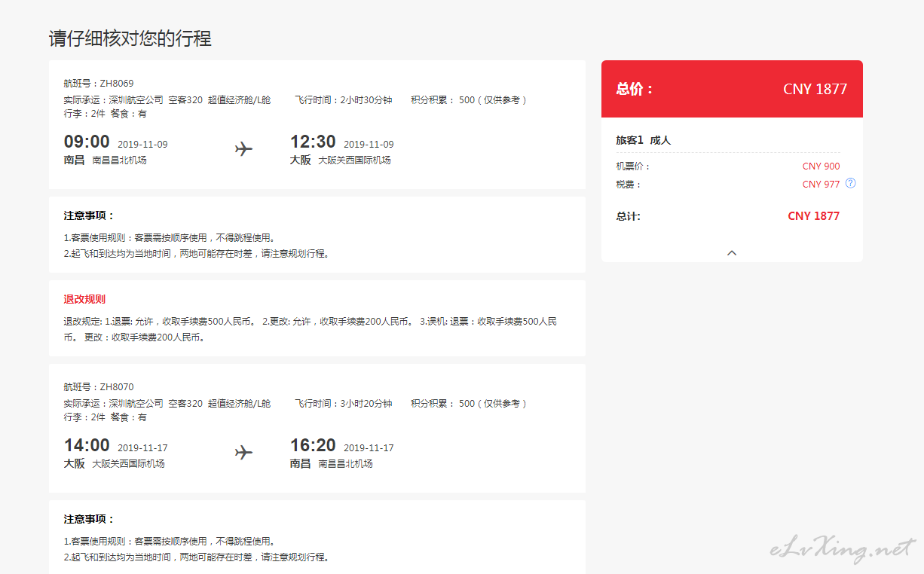Screen dimensions: 924x574
Task: Collapse the price details chevron
Action: click(x=732, y=253)
